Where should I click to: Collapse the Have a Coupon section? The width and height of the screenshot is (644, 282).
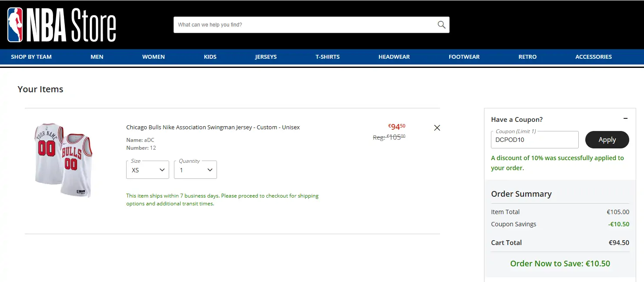(625, 118)
